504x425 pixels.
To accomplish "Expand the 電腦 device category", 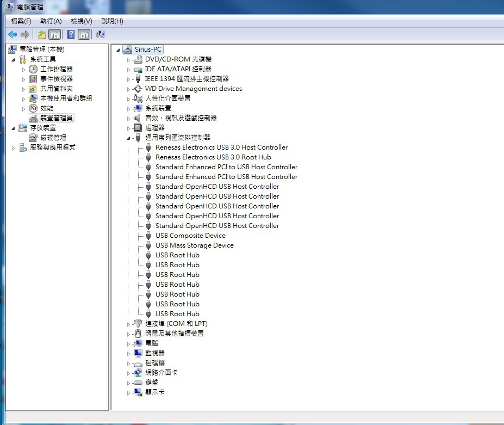I will 128,344.
